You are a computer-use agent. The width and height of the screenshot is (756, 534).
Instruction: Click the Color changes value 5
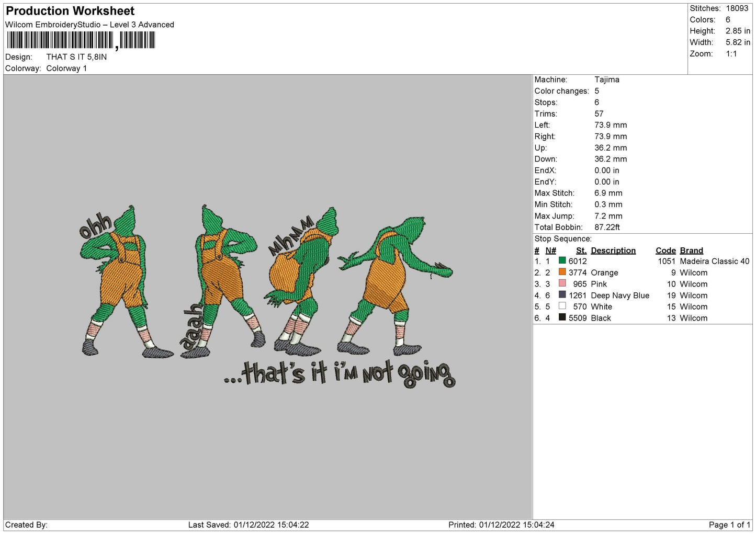[597, 91]
